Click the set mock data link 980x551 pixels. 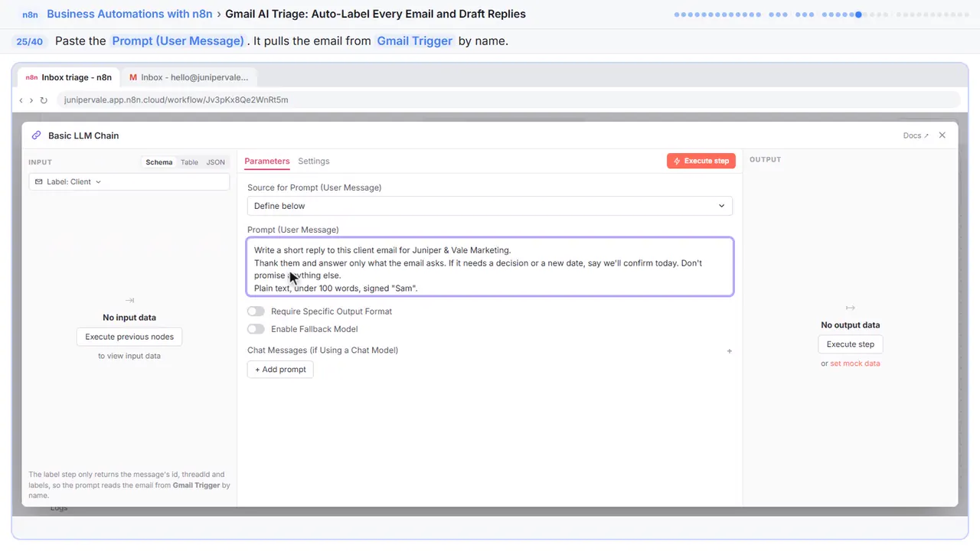point(855,364)
